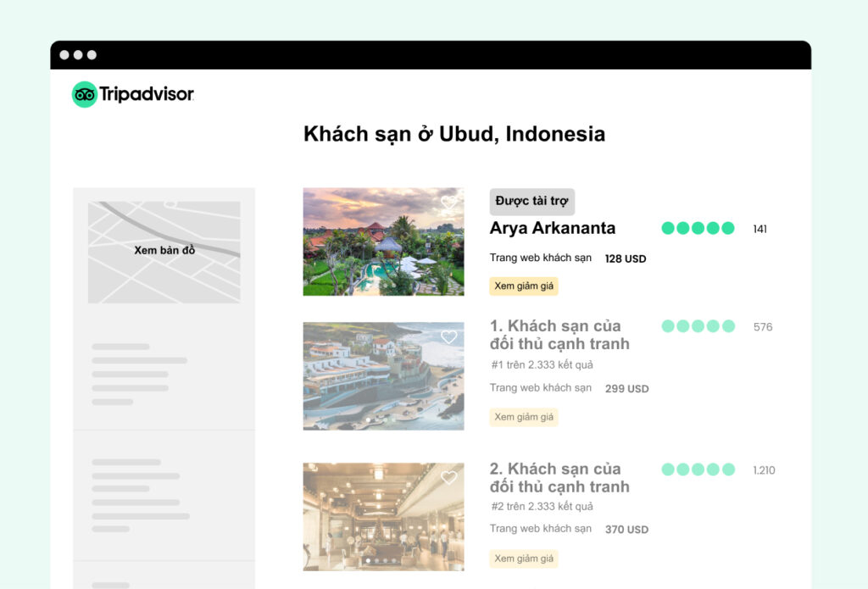The image size is (868, 589).
Task: Open the Xem bản đồ map view
Action: (x=164, y=251)
